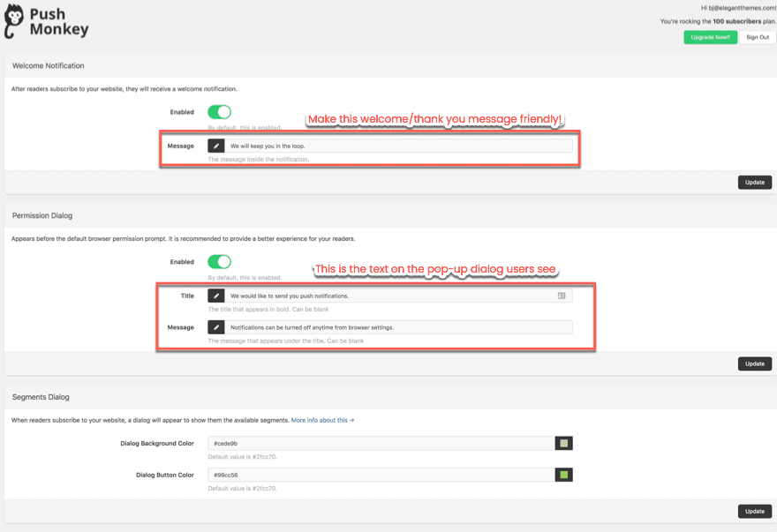
Task: Disable the Permission Dialog toggle
Action: (219, 261)
